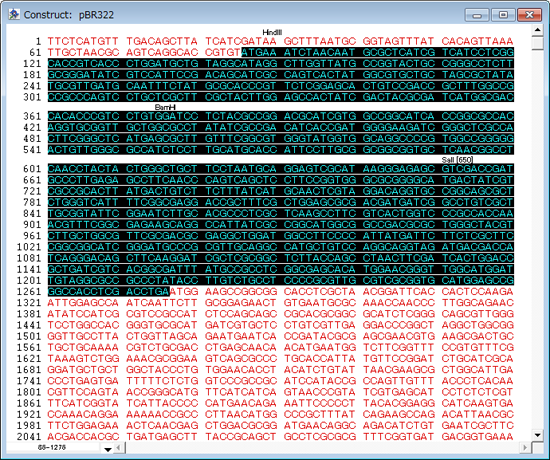
Task: Select the SalI [650] site label
Action: point(457,160)
